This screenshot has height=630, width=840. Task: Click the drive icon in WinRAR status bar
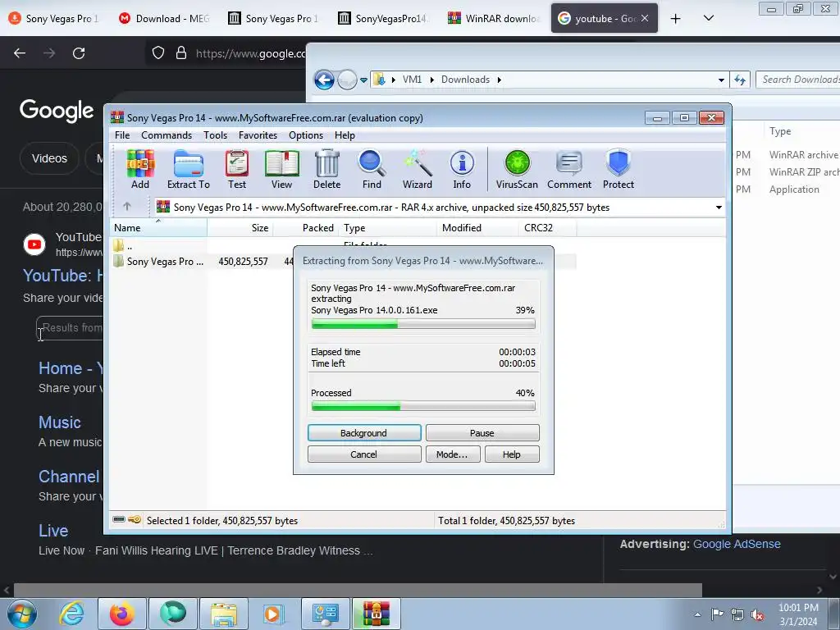tap(119, 519)
